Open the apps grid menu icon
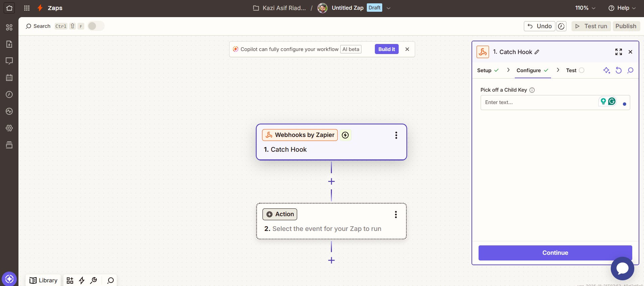Screen dimensions: 644x286 [27, 8]
